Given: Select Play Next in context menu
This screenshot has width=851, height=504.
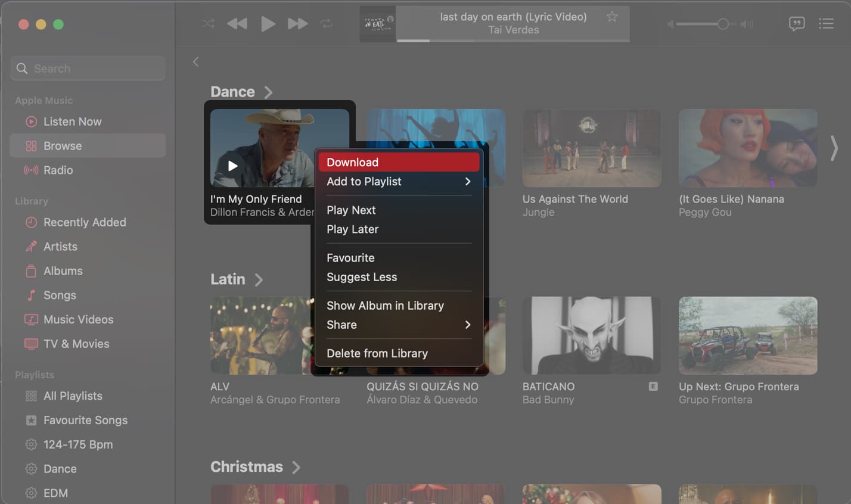Looking at the screenshot, I should coord(399,210).
